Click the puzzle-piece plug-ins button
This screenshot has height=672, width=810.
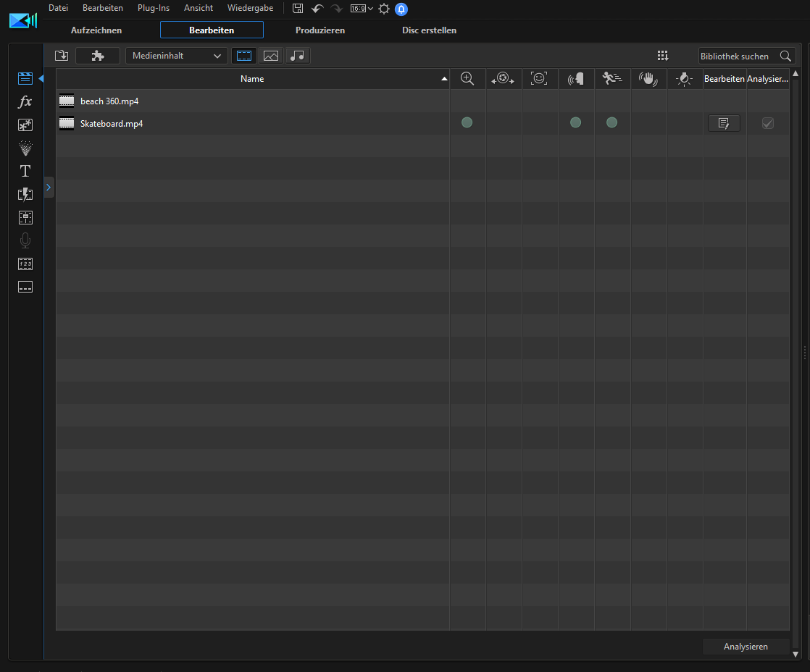(97, 56)
